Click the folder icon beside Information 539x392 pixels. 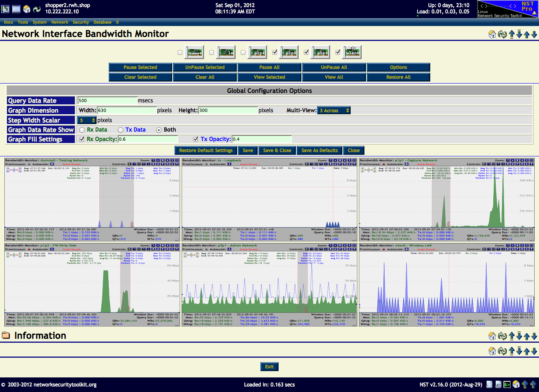(6, 335)
